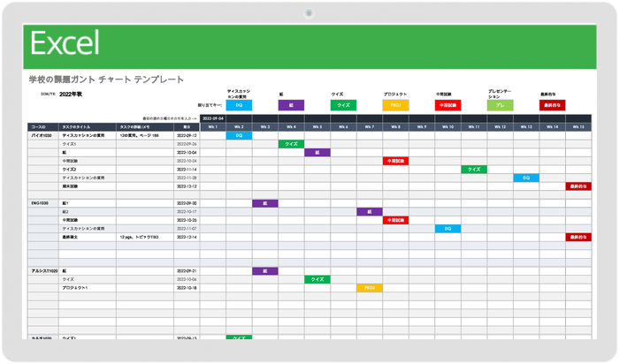Click the 紙 bar in the 紙2 row
The height and width of the screenshot is (364, 619).
tap(370, 212)
